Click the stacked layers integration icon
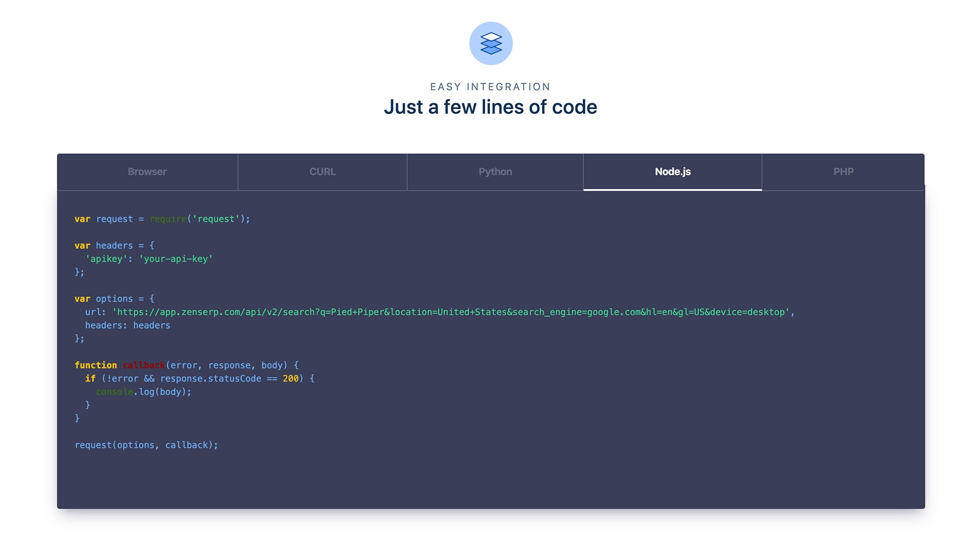This screenshot has height=551, width=980. click(x=491, y=43)
